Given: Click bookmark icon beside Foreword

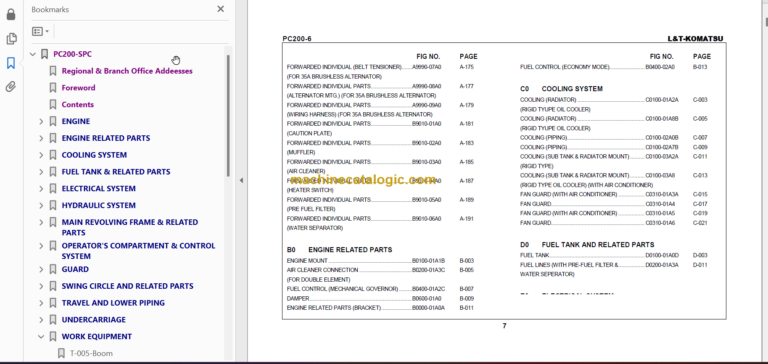Looking at the screenshot, I should tap(53, 88).
